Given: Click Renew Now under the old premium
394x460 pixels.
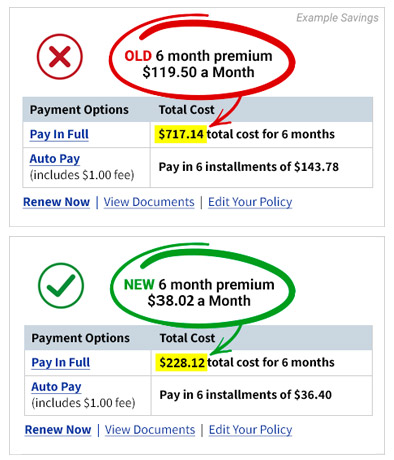Looking at the screenshot, I should (x=56, y=202).
